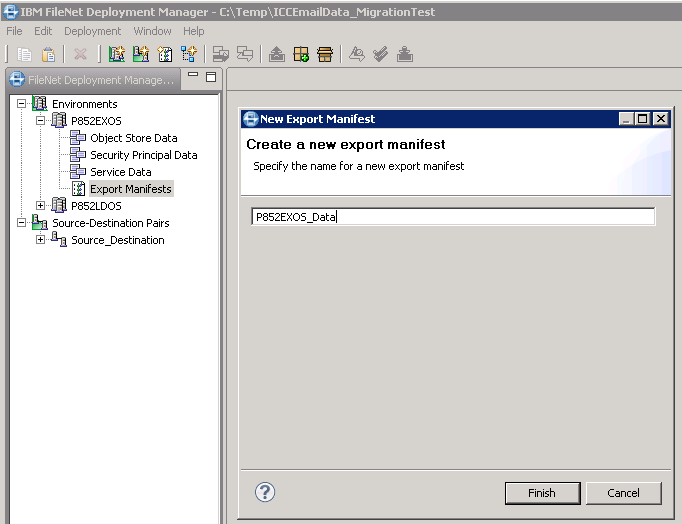Select the FileNet Deployment Manager view tab
The image size is (682, 524).
coord(93,80)
